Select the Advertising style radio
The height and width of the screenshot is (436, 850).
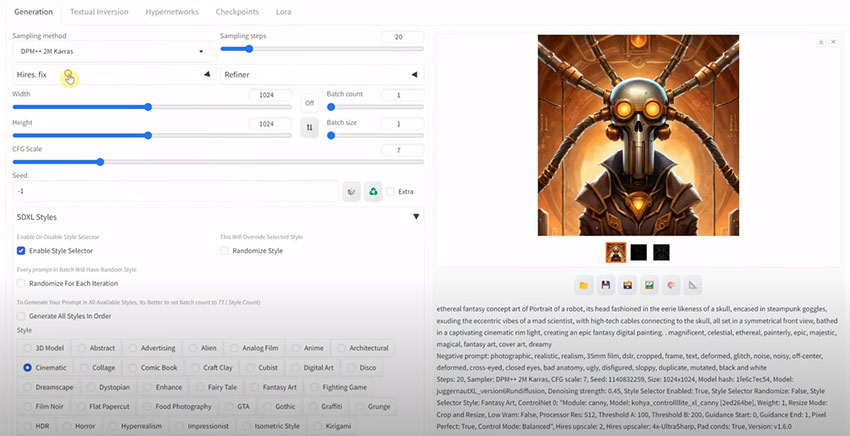coord(151,348)
